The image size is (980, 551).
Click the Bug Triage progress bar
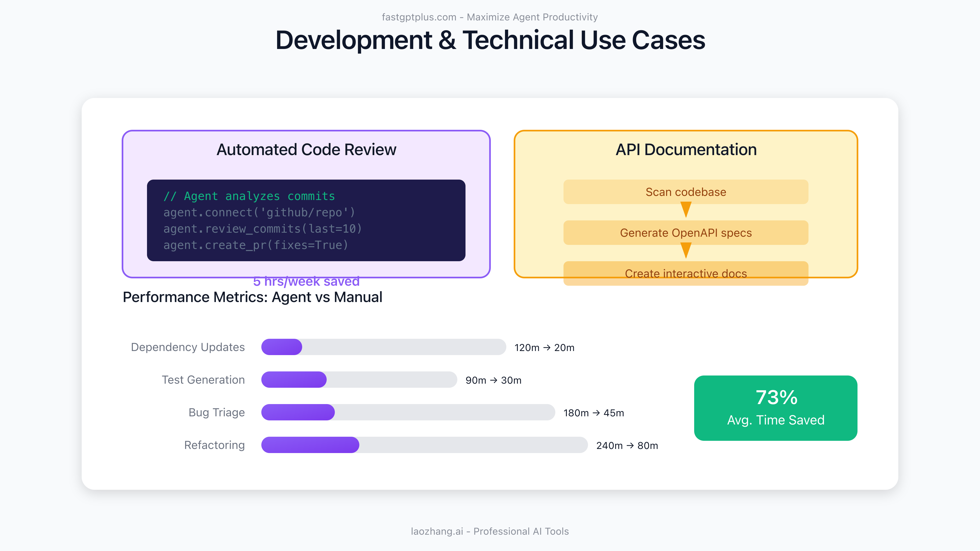408,412
